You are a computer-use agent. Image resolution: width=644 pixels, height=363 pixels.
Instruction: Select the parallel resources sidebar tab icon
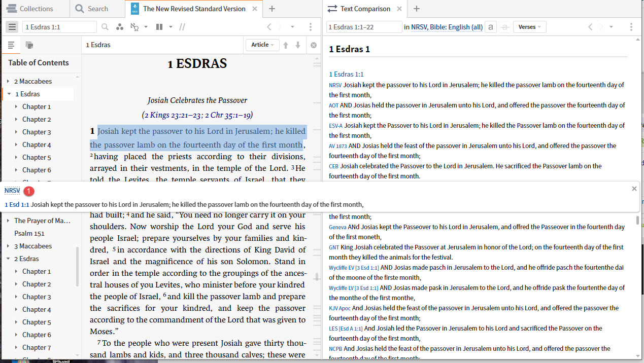coord(29,45)
